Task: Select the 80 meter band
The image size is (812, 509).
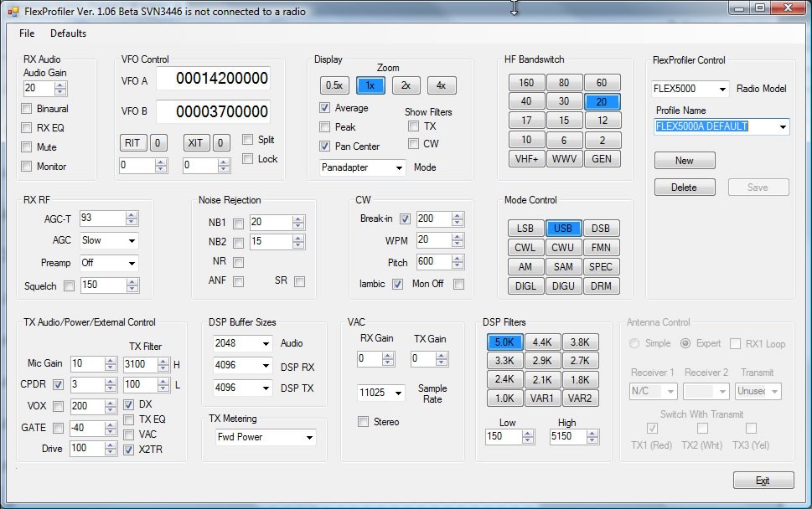Action: point(564,83)
